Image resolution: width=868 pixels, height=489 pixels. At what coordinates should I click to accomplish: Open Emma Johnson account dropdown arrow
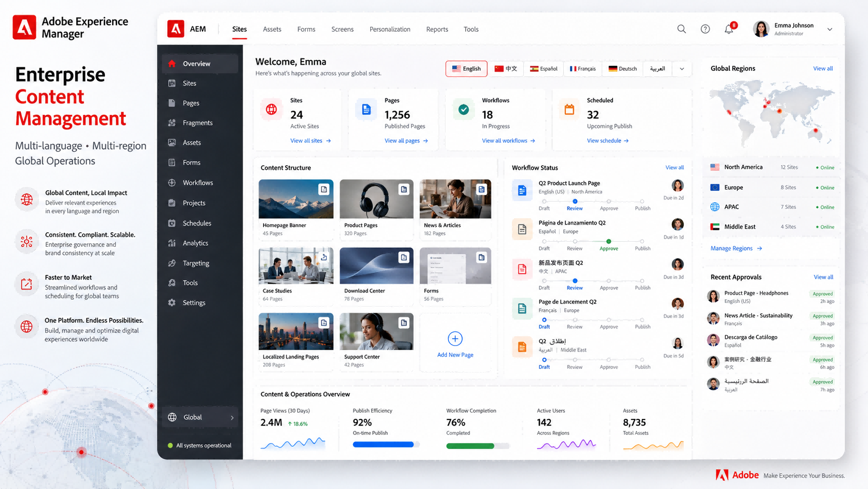click(830, 30)
